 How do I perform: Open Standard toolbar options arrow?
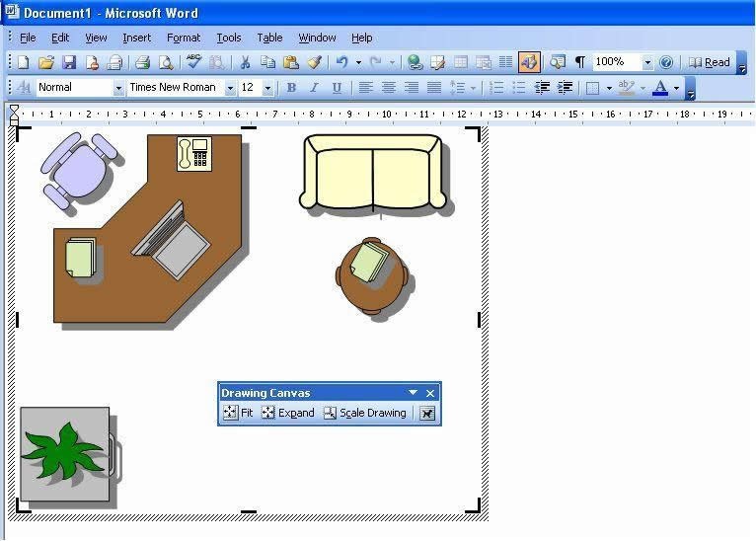click(x=742, y=62)
